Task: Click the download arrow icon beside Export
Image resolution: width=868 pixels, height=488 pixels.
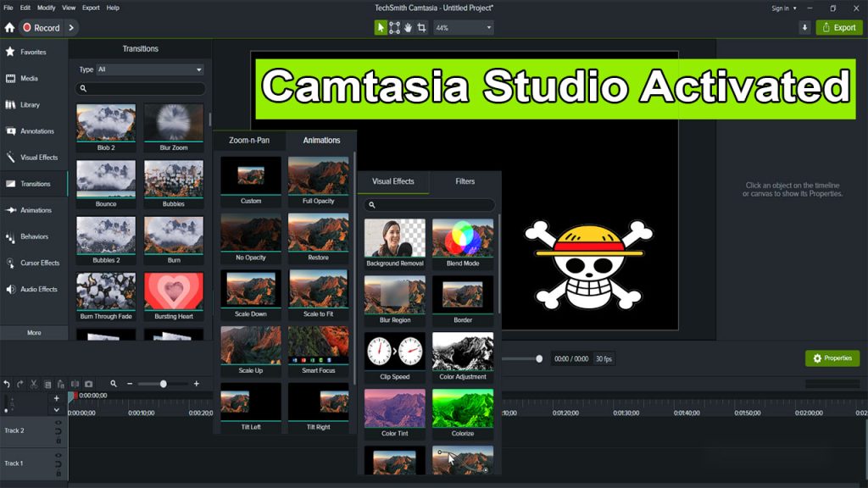Action: [804, 27]
